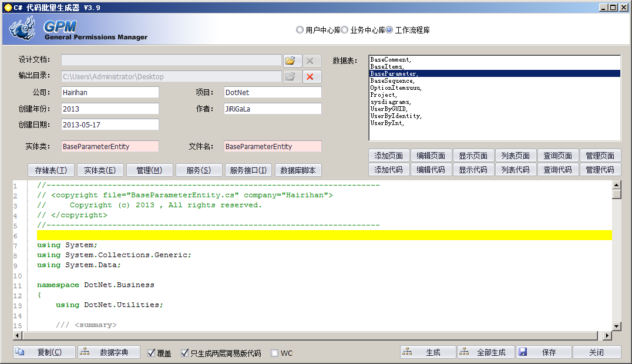Click the open-folder icon for design document
Screen dimensions: 632x364
click(293, 61)
